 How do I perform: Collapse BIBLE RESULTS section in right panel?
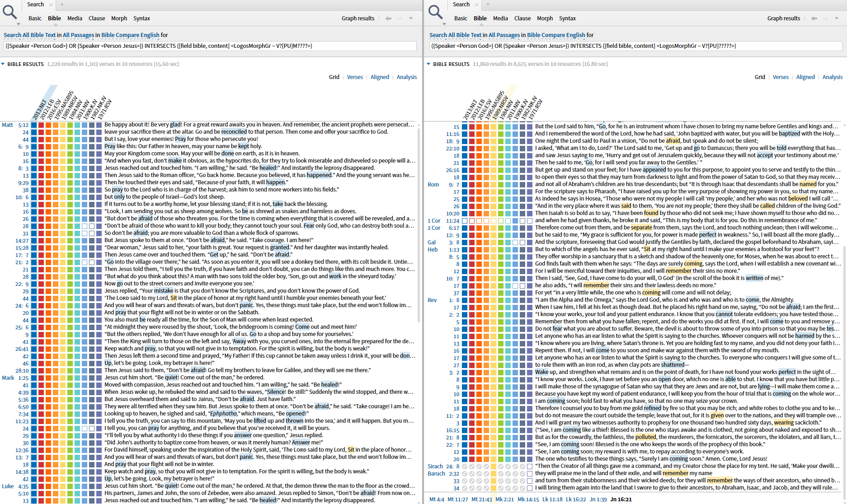coord(429,64)
